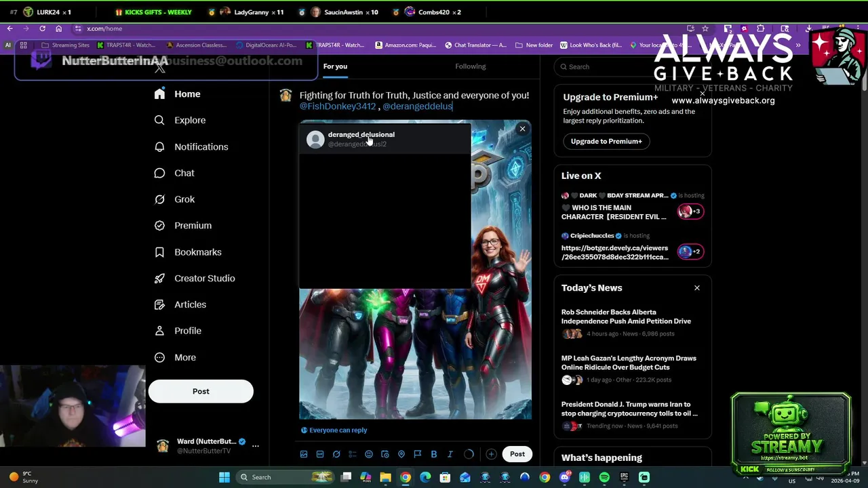Screen dimensions: 868x488
Task: Open Microsoft Edge from taskbar
Action: click(425, 477)
